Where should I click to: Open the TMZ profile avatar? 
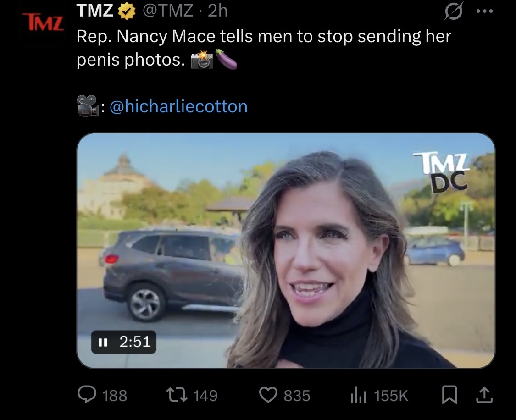click(43, 23)
